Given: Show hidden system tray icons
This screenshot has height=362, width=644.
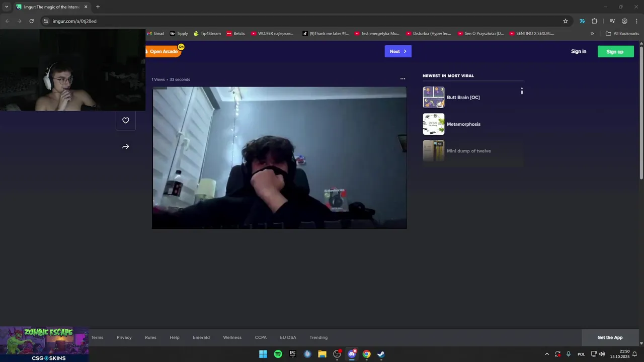Looking at the screenshot, I should click(547, 354).
